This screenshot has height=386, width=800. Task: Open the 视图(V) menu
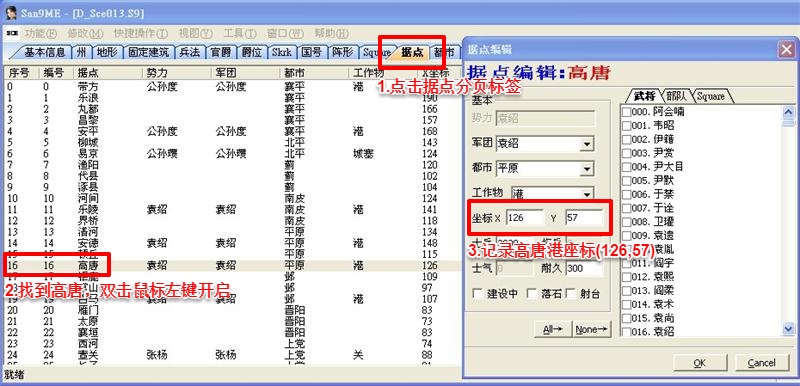point(195,34)
